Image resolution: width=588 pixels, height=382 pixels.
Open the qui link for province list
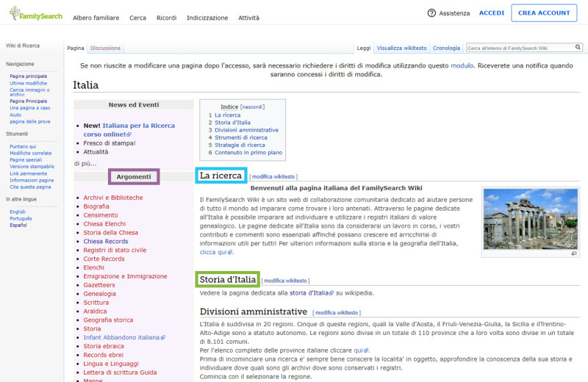(361, 350)
